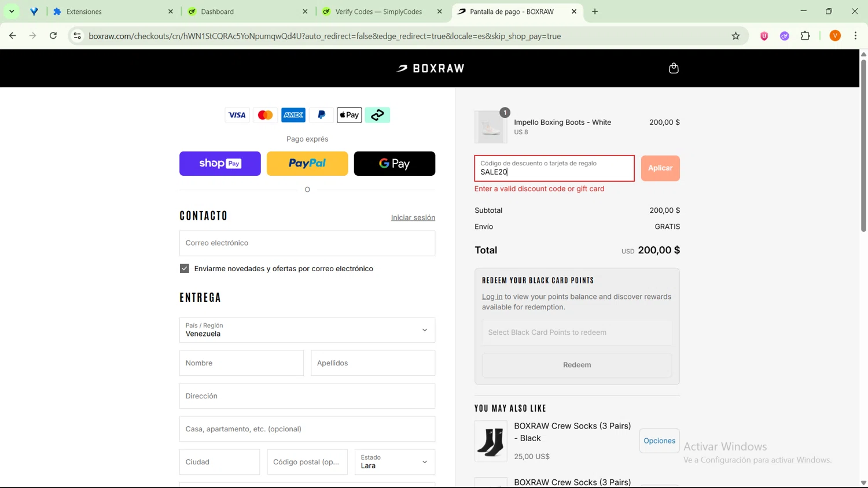Open the Chrome profile avatar V
This screenshot has width=868, height=488.
click(x=835, y=36)
